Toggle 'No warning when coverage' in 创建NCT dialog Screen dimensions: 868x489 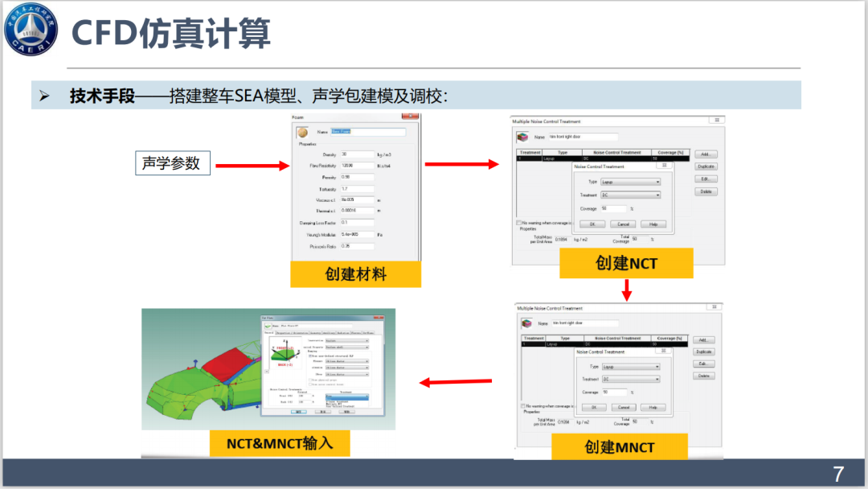[518, 223]
